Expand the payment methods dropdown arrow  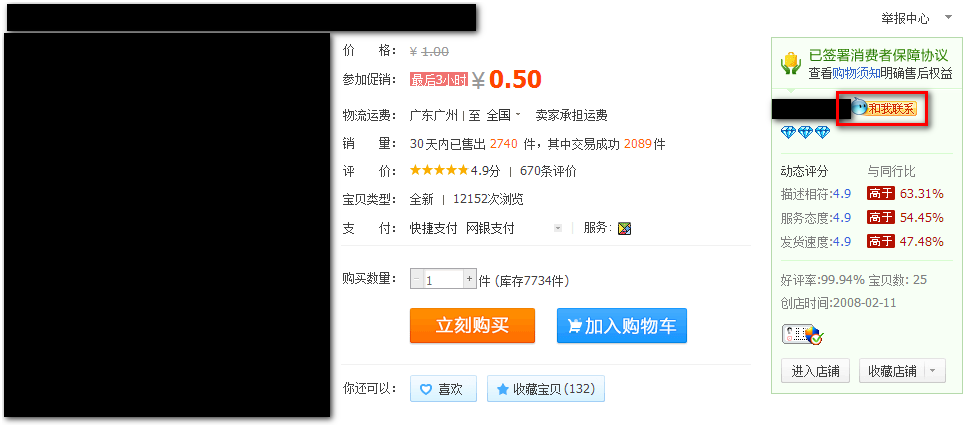[x=557, y=228]
